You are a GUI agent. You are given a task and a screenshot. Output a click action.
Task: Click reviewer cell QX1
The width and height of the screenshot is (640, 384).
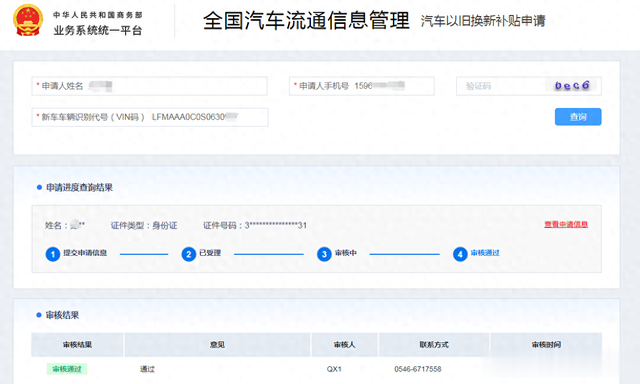[334, 369]
